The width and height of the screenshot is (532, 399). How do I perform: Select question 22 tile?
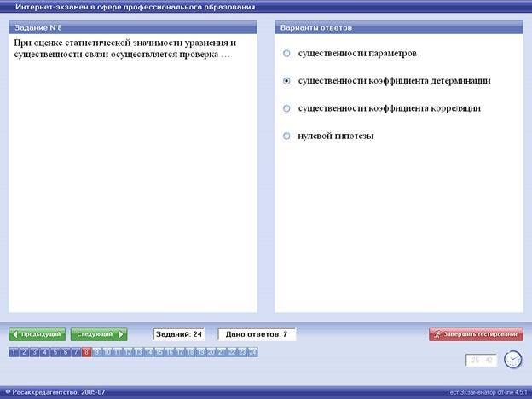[232, 352]
